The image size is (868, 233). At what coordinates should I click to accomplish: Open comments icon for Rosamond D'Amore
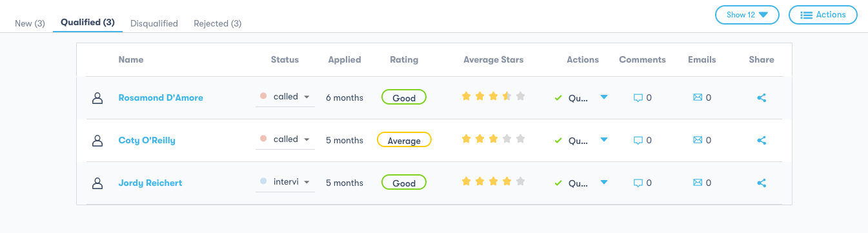click(638, 98)
